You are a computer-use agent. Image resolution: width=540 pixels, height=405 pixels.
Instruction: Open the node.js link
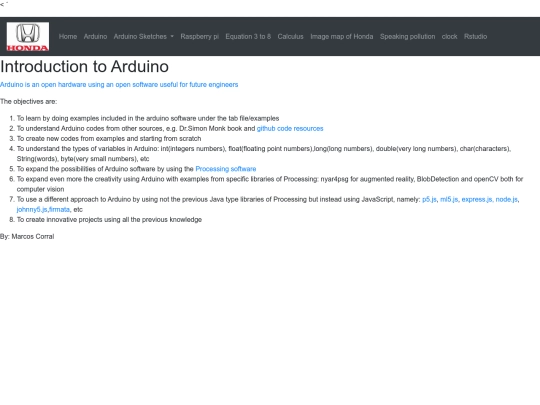coord(507,199)
